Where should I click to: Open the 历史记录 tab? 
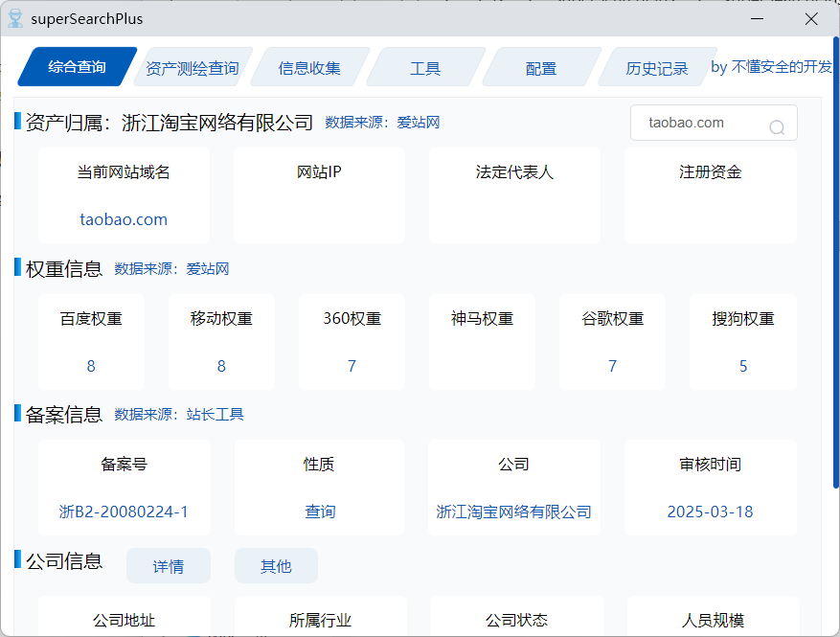pyautogui.click(x=657, y=68)
